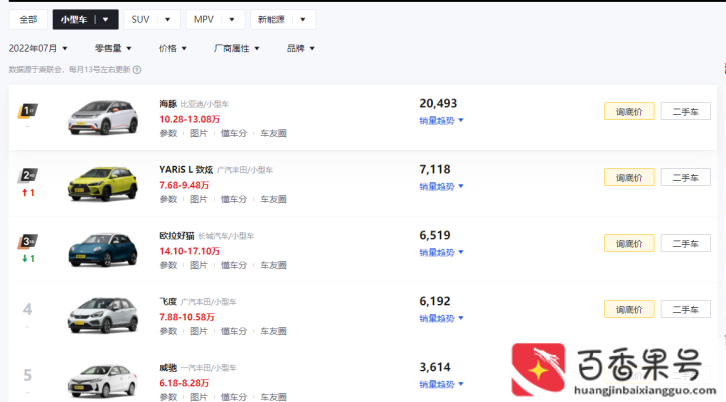Expand 销量趋势 for 飞度
This screenshot has height=402, width=726.
[441, 319]
